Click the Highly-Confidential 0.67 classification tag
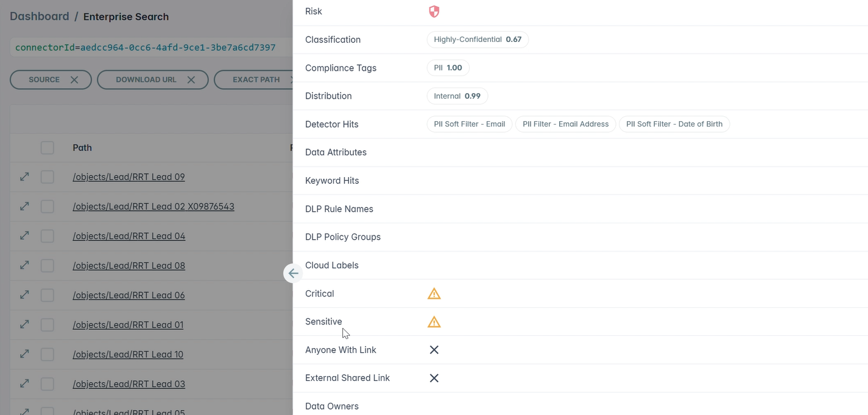Viewport: 868px width, 415px height. click(x=478, y=40)
